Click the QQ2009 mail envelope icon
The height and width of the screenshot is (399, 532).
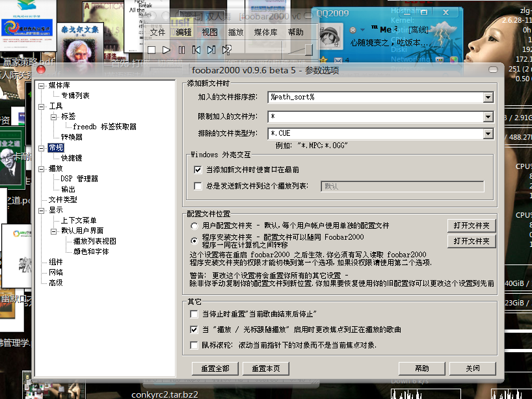338,60
